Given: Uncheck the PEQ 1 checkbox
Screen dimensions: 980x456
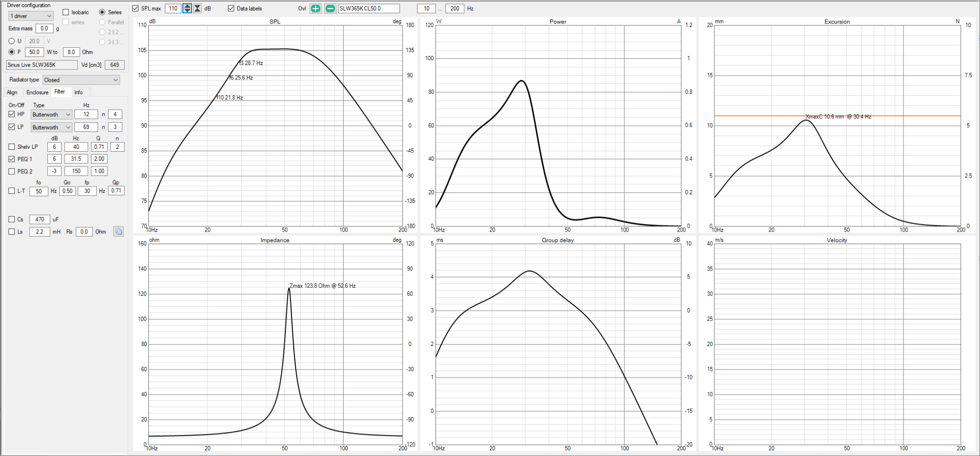Looking at the screenshot, I should click(x=12, y=159).
